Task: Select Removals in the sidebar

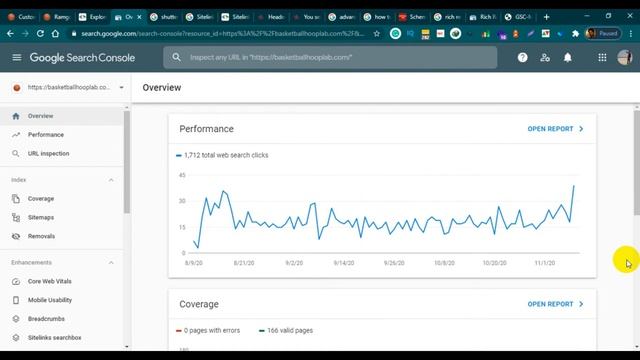Action: pos(62,236)
